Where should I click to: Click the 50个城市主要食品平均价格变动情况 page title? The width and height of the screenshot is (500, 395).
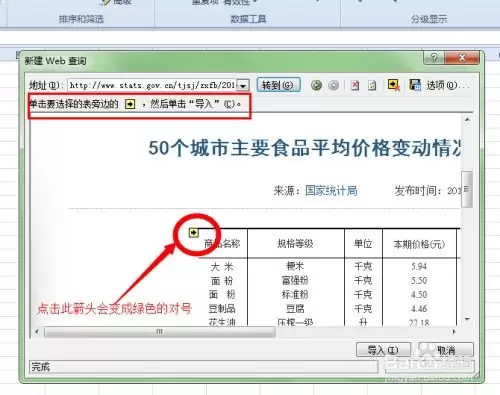[x=305, y=148]
